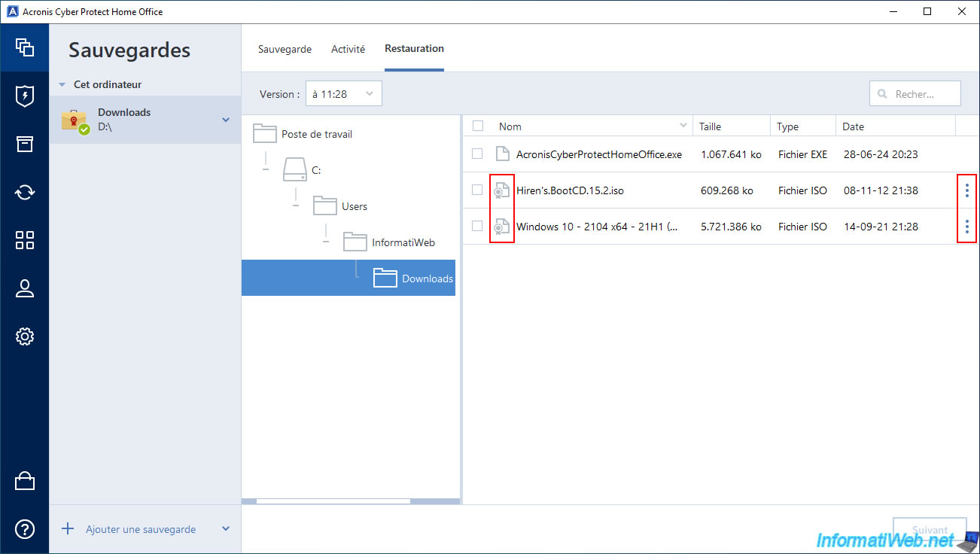Check the Windows 10 ISO checkbox
The image size is (980, 554).
pos(477,226)
